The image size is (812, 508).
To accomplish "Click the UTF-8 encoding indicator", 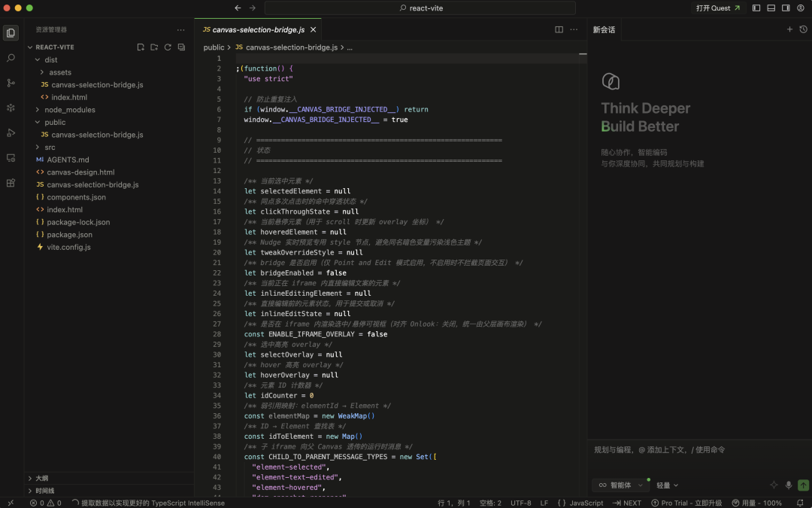I will coord(520,503).
